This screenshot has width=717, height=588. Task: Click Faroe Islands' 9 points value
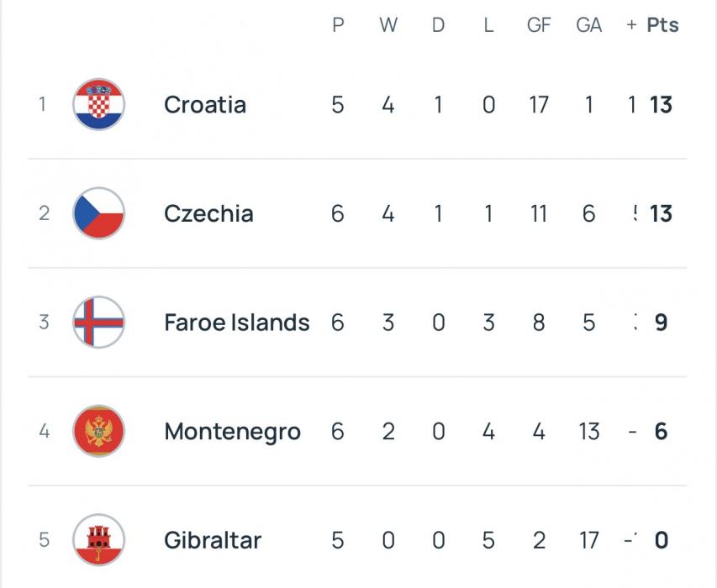pos(662,323)
